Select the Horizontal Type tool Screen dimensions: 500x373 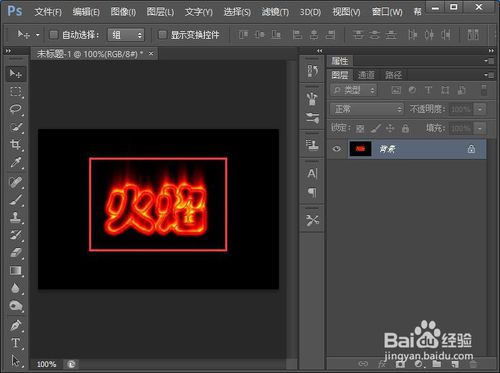coord(15,343)
